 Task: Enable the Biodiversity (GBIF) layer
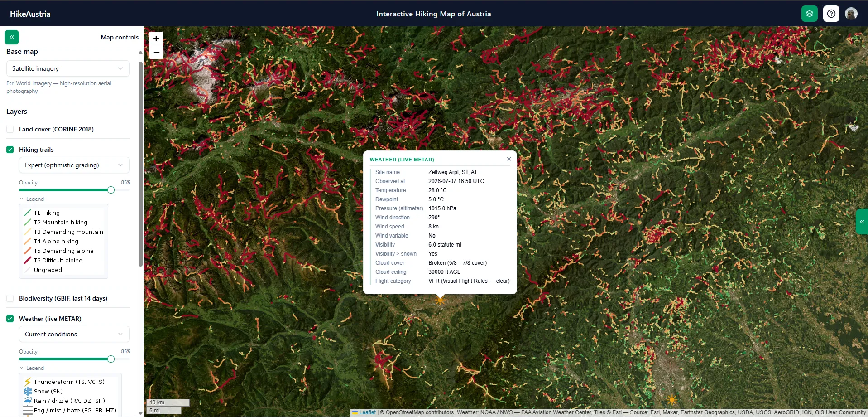[10, 298]
